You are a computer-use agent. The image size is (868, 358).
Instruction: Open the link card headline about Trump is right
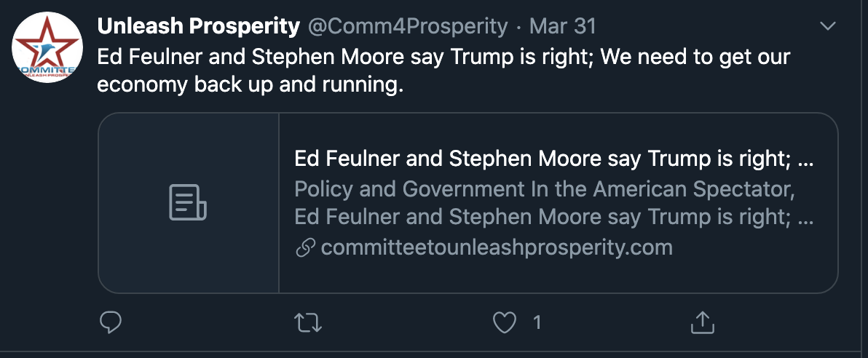click(x=553, y=159)
